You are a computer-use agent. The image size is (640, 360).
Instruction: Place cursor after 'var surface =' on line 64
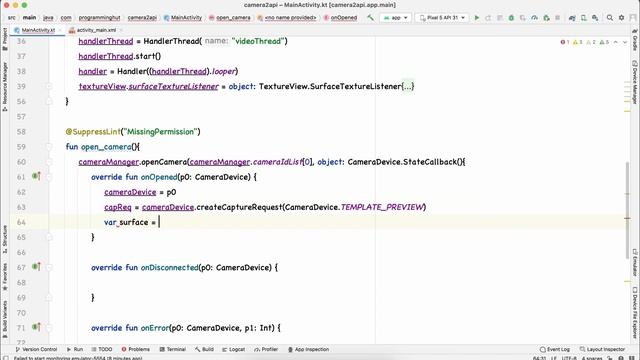159,222
